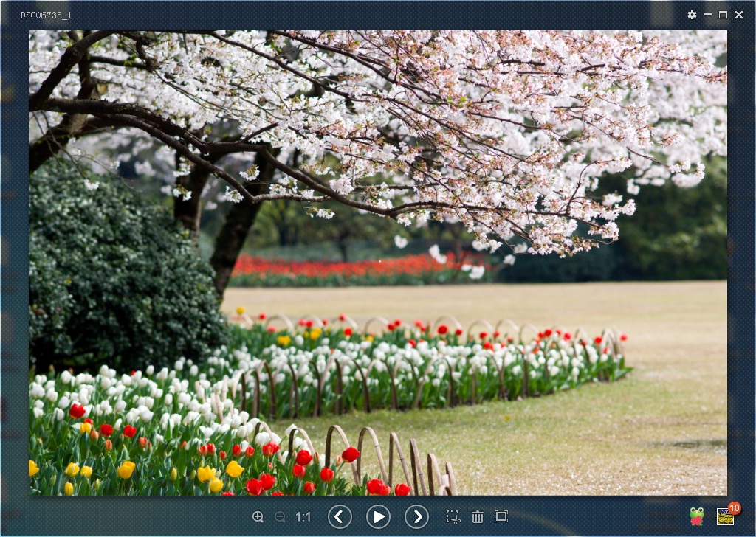The height and width of the screenshot is (537, 756).
Task: Open settings via the gear icon
Action: 692,15
